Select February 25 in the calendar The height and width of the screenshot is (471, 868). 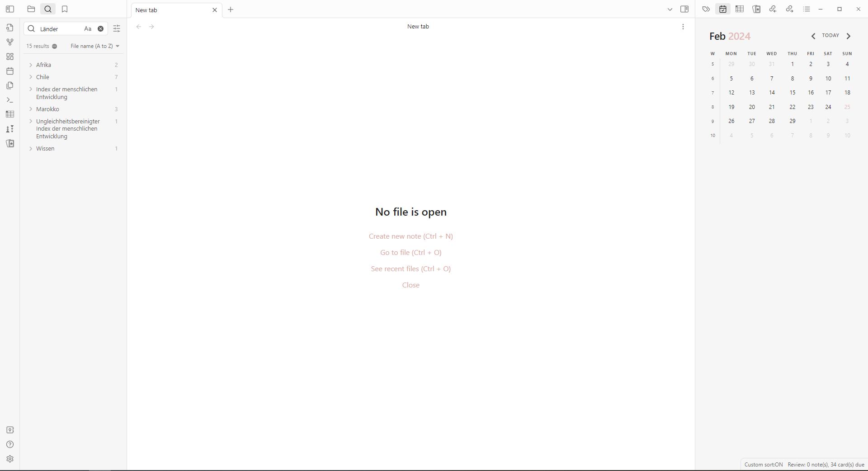tap(847, 107)
